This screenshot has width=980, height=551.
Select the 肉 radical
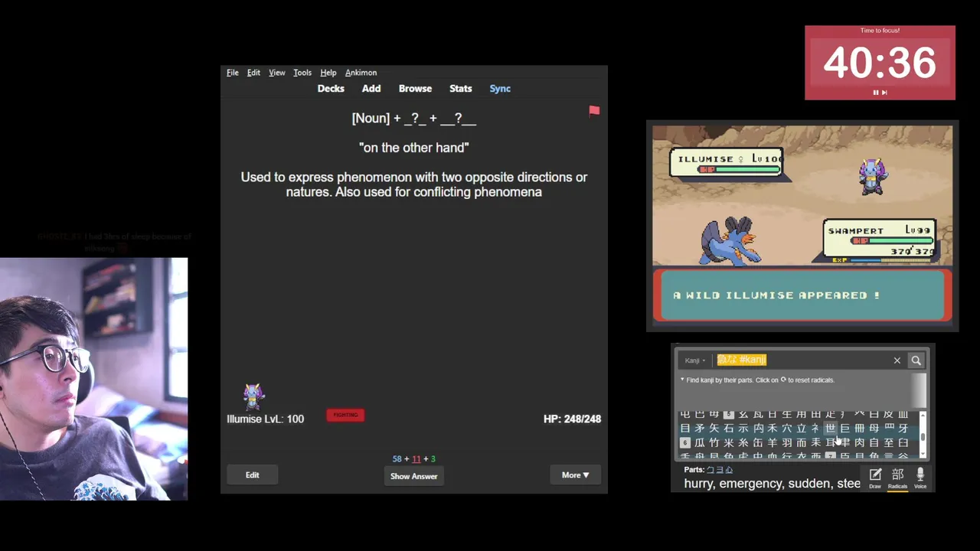(x=859, y=443)
